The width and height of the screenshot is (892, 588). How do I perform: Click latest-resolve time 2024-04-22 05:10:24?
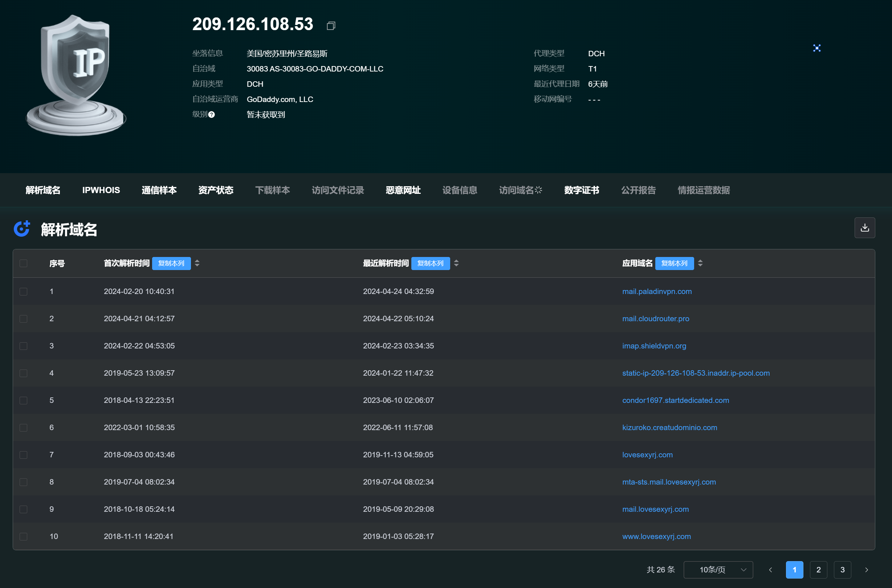pos(398,319)
